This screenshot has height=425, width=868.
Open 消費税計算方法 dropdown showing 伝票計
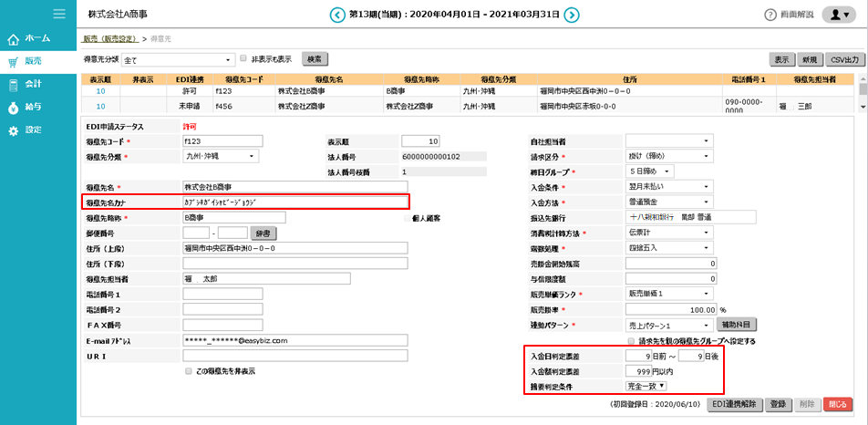(669, 232)
